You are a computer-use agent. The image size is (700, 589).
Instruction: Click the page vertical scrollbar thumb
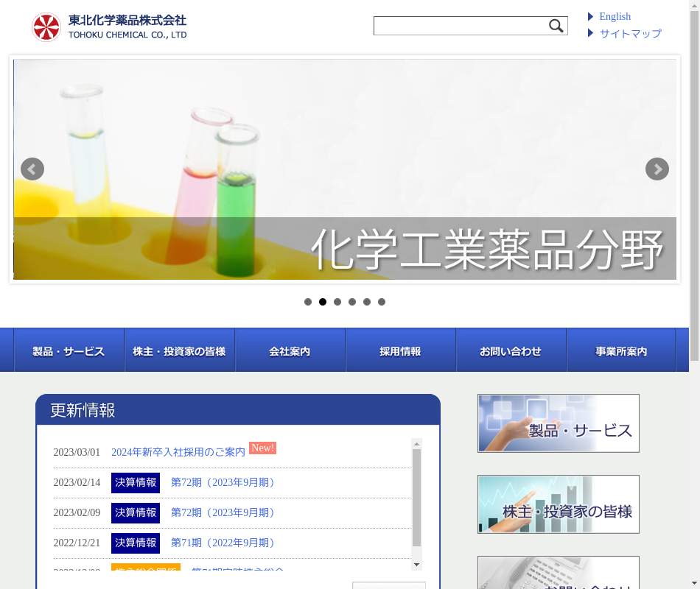694,186
